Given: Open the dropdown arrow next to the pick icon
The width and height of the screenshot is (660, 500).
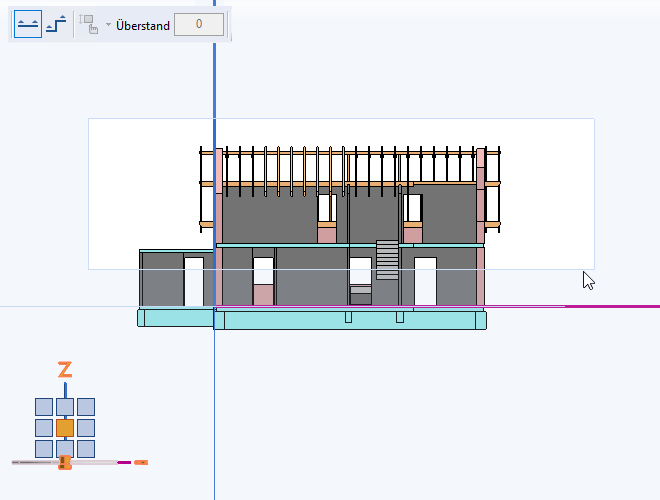Looking at the screenshot, I should pyautogui.click(x=108, y=25).
